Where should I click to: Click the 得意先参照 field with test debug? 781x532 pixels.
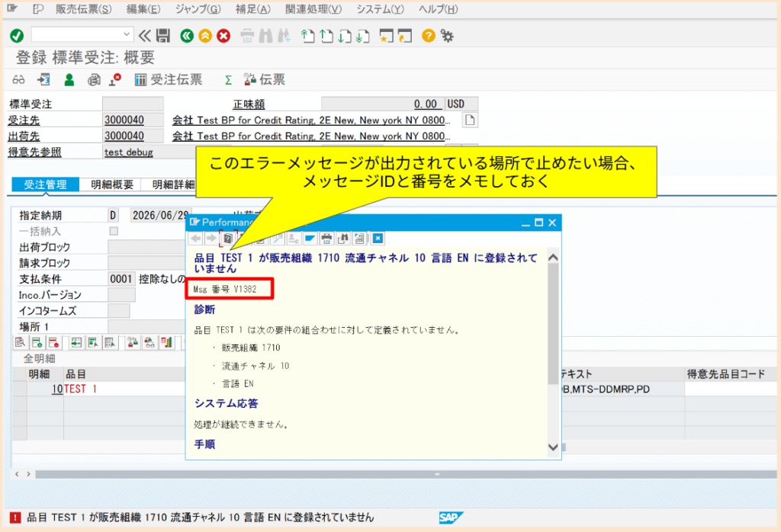(149, 152)
